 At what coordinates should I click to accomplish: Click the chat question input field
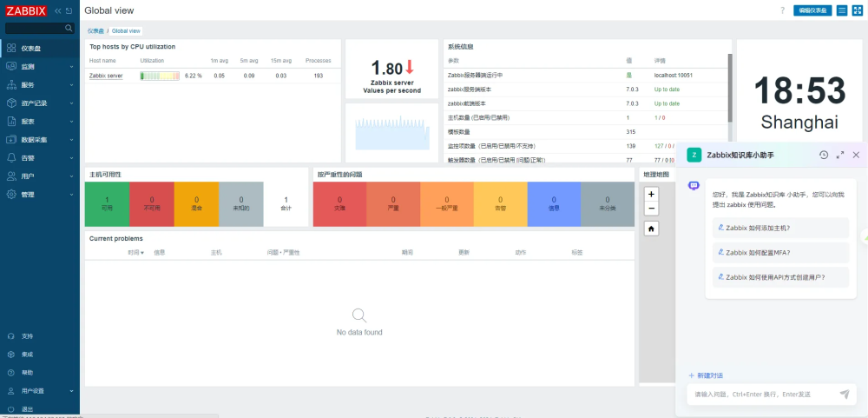(x=761, y=395)
